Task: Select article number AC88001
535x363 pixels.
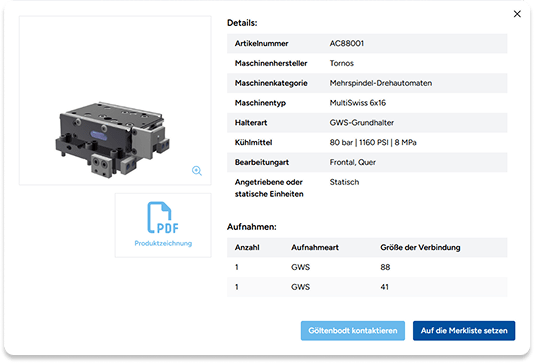Action: point(347,43)
